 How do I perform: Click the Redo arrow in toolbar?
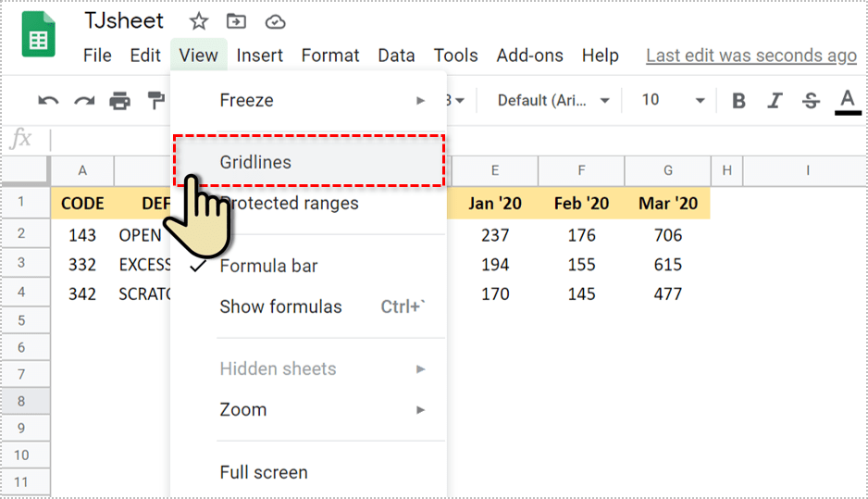[x=84, y=100]
